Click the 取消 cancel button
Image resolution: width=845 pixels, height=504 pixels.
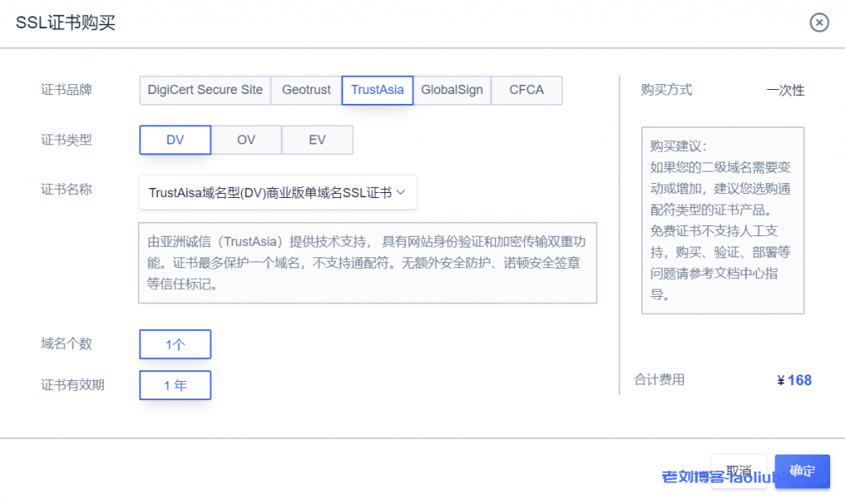[739, 469]
